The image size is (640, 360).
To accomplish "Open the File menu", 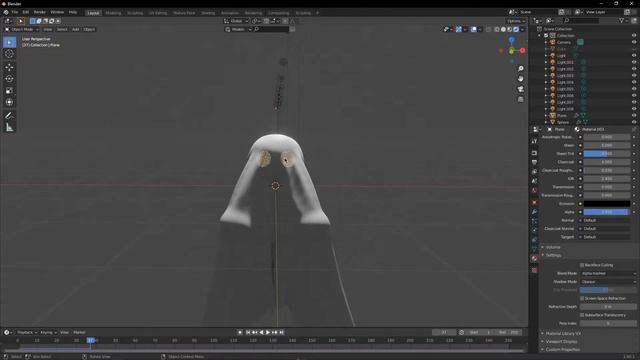I will point(15,12).
